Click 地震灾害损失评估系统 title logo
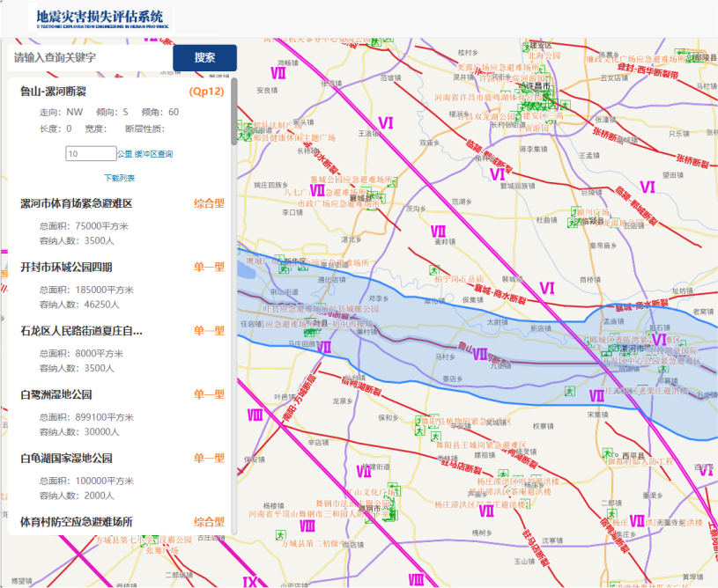Viewport: 718px width, 588px height. coord(100,18)
